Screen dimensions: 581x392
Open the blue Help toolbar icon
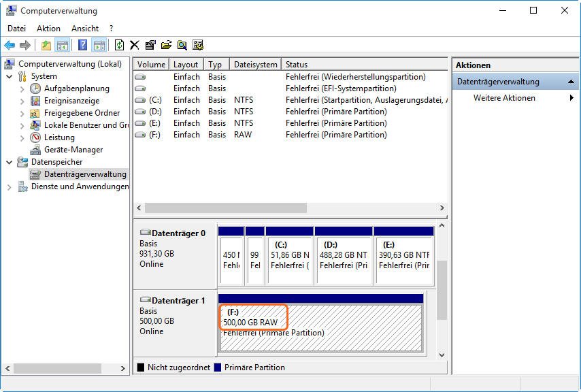tap(82, 45)
